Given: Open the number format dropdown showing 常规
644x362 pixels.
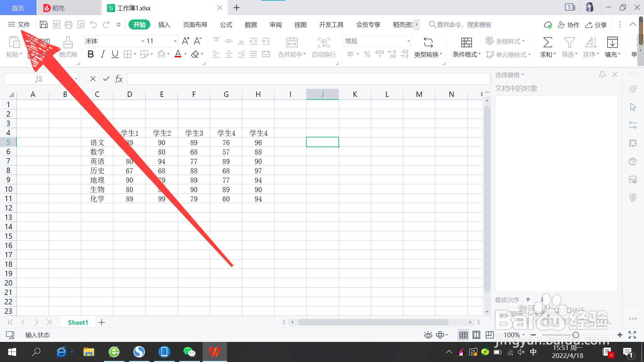Looking at the screenshot, I should [x=409, y=41].
